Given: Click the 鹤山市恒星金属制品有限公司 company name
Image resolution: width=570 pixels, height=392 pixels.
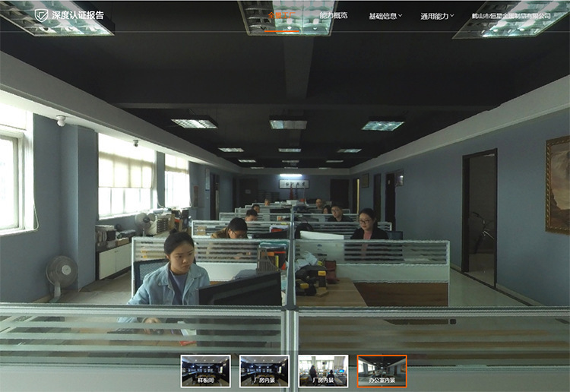Looking at the screenshot, I should pos(511,16).
